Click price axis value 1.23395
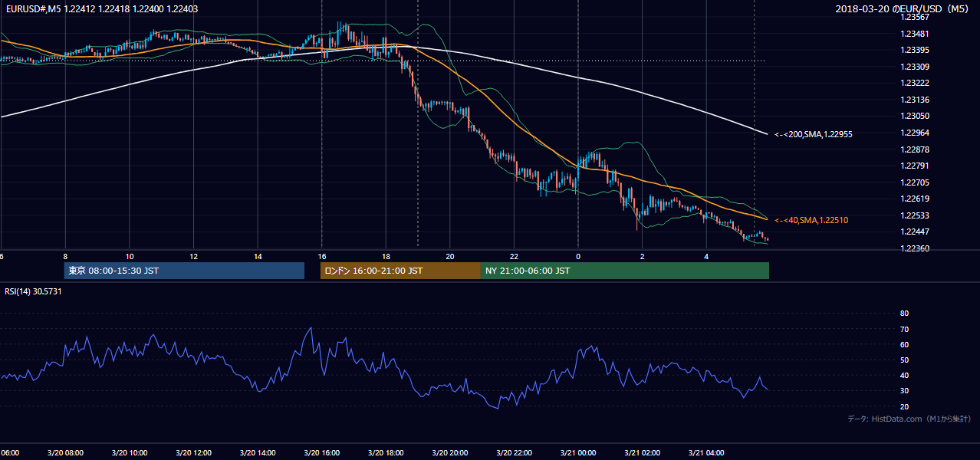This screenshot has width=980, height=460. (915, 50)
